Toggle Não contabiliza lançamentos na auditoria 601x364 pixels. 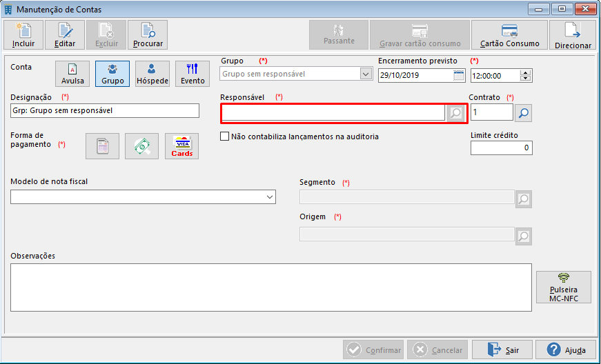(x=225, y=136)
